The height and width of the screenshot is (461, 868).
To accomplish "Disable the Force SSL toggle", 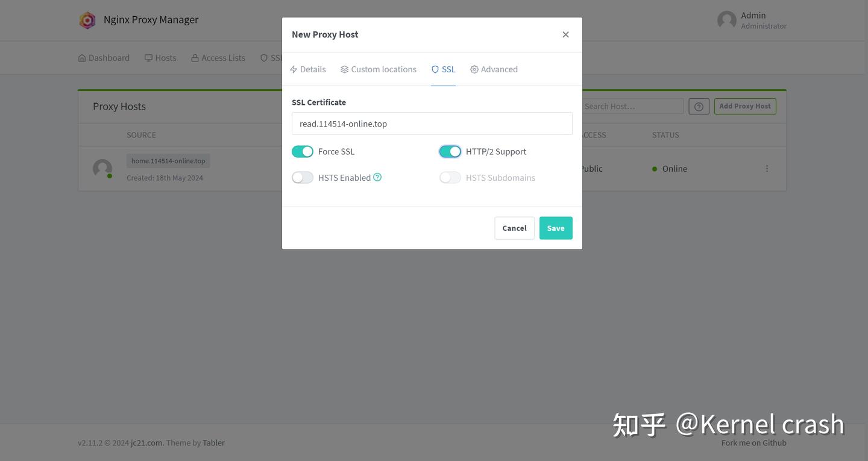I will point(303,151).
